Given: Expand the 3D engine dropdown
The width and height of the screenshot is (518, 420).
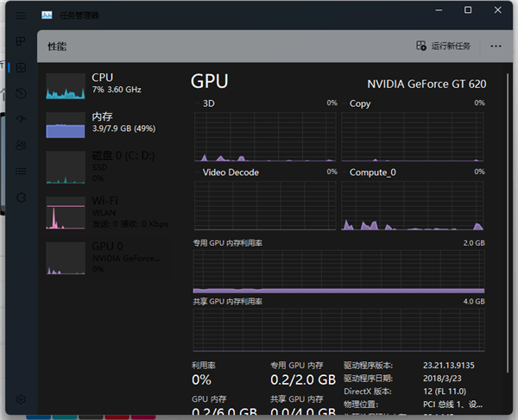Looking at the screenshot, I should pos(209,103).
